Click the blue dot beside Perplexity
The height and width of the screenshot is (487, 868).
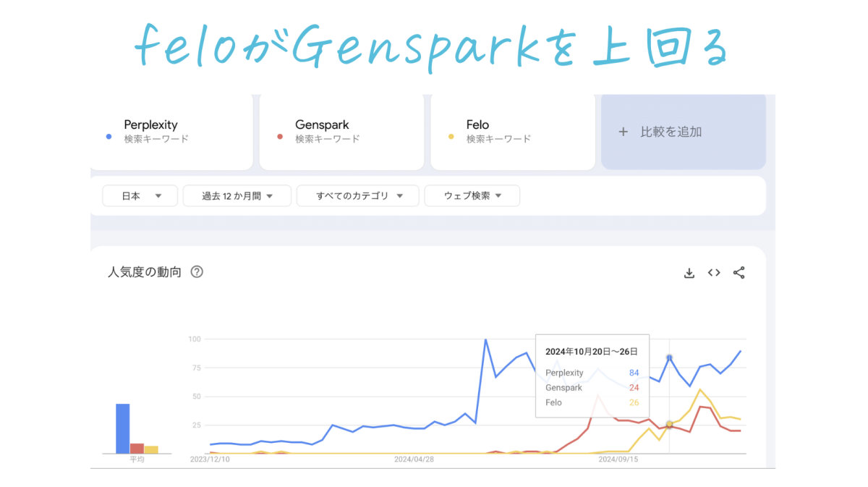click(x=109, y=137)
